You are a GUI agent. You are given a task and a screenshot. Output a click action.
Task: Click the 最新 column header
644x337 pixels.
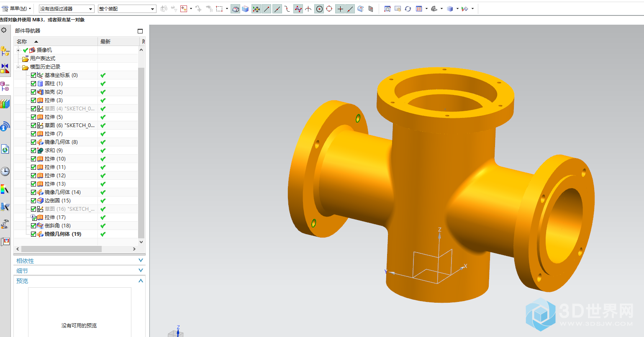pos(118,41)
